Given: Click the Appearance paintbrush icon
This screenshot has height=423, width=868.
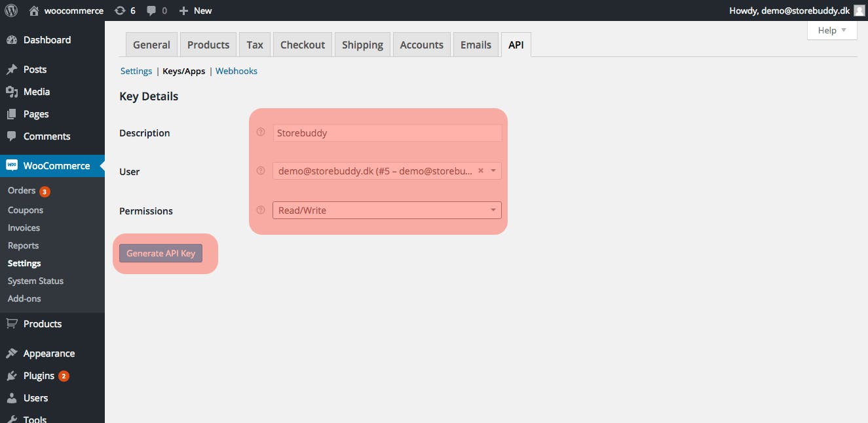Looking at the screenshot, I should pos(12,353).
